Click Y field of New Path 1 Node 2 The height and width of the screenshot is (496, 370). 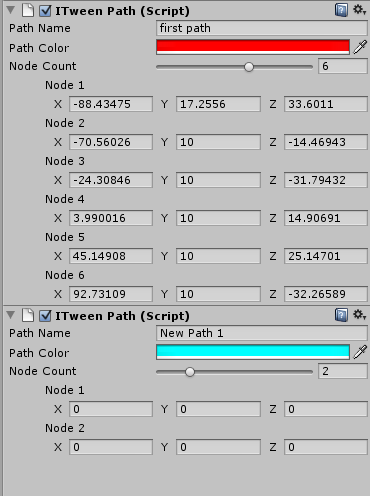coord(218,447)
